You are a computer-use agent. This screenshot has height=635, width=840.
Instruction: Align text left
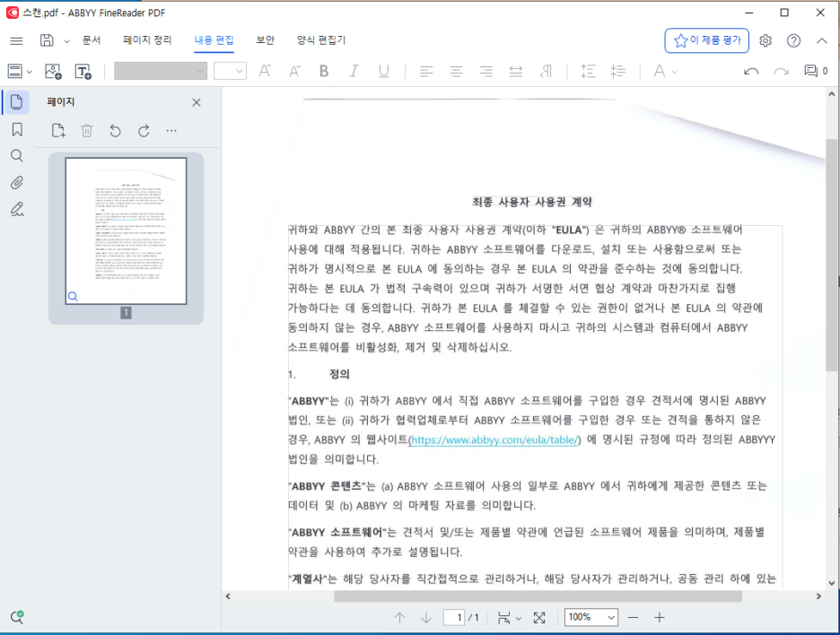tap(426, 71)
